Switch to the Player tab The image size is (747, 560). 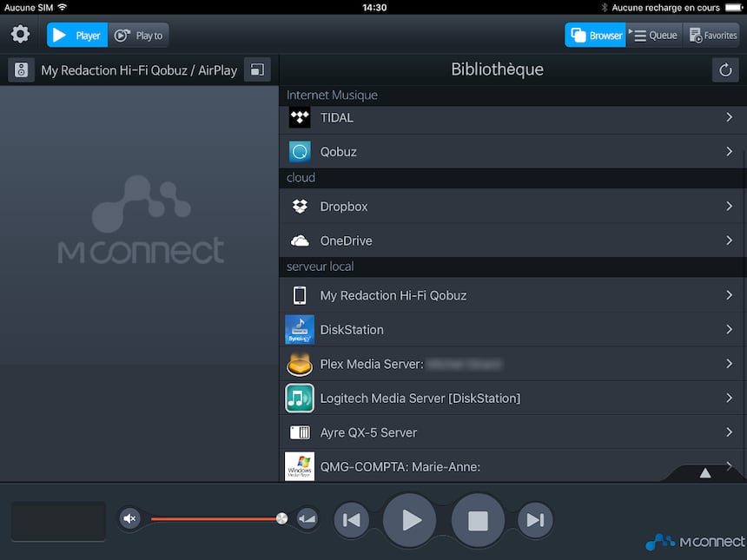tap(77, 36)
